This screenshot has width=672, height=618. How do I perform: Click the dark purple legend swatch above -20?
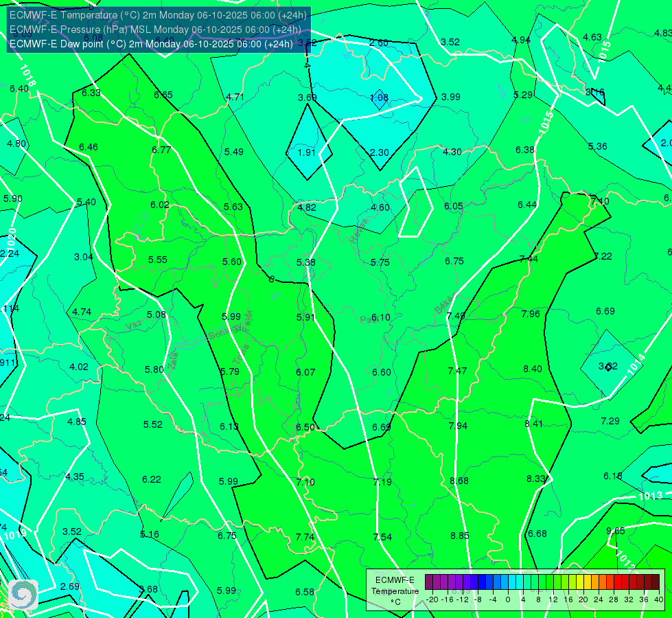pyautogui.click(x=430, y=582)
